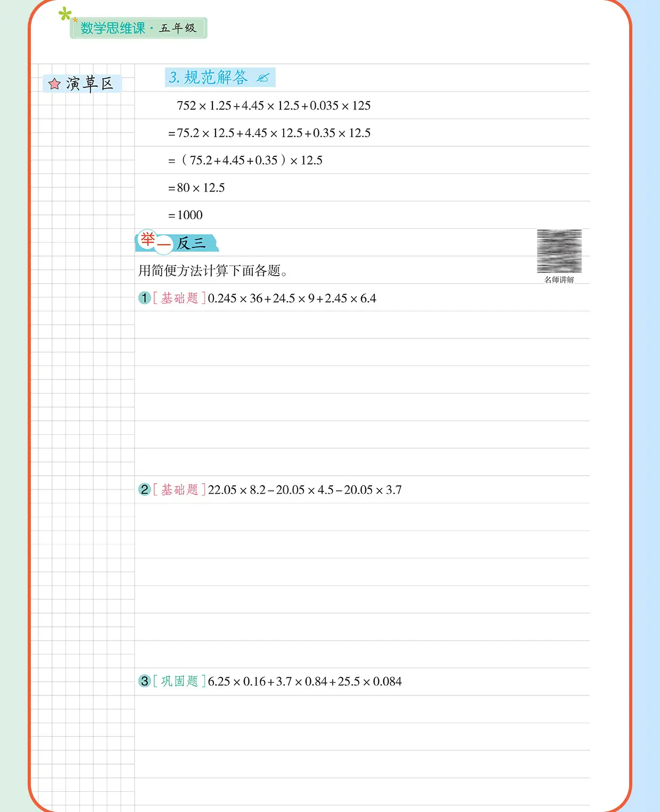Click the 数学思维课·五年级 header label
The width and height of the screenshot is (660, 812).
(138, 28)
